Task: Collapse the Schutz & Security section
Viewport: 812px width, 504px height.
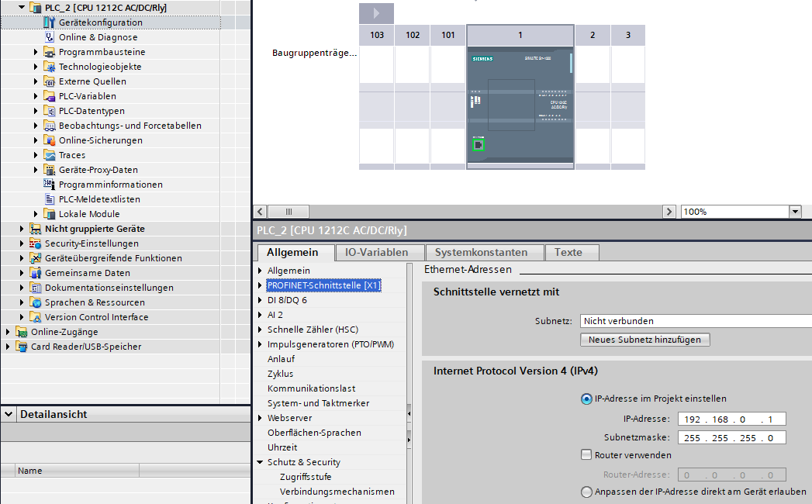Action: [x=260, y=462]
